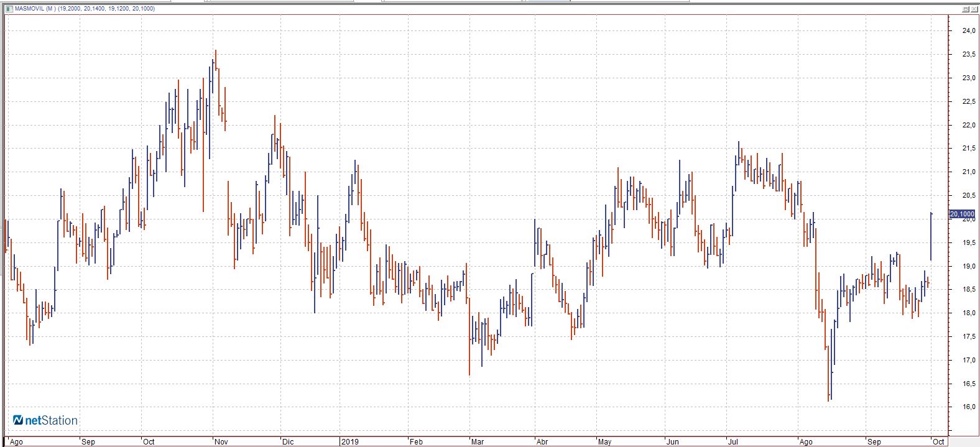
Task: Click the last Oct time axis label
Action: (938, 442)
